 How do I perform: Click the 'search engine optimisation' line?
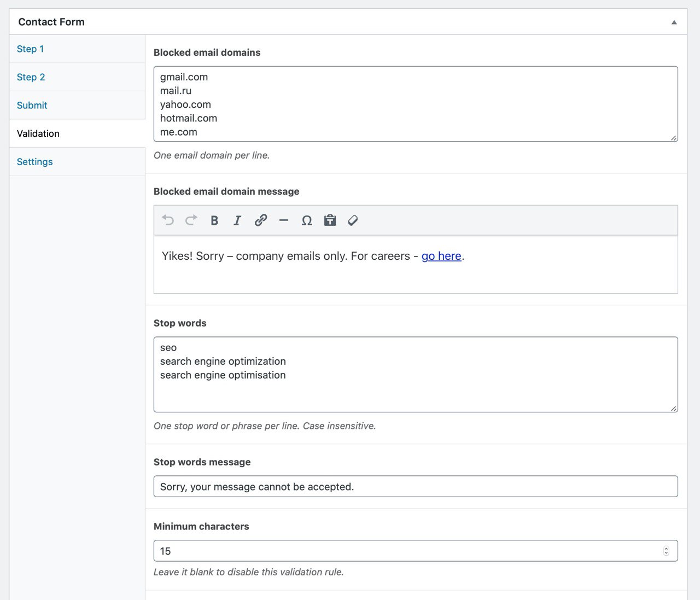point(223,375)
